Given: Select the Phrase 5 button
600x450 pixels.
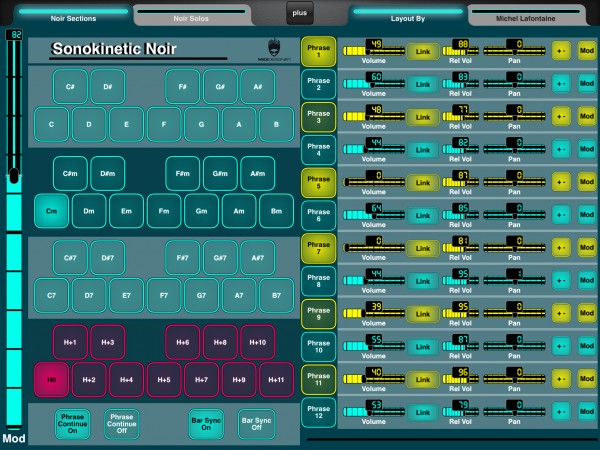Looking at the screenshot, I should click(x=318, y=183).
